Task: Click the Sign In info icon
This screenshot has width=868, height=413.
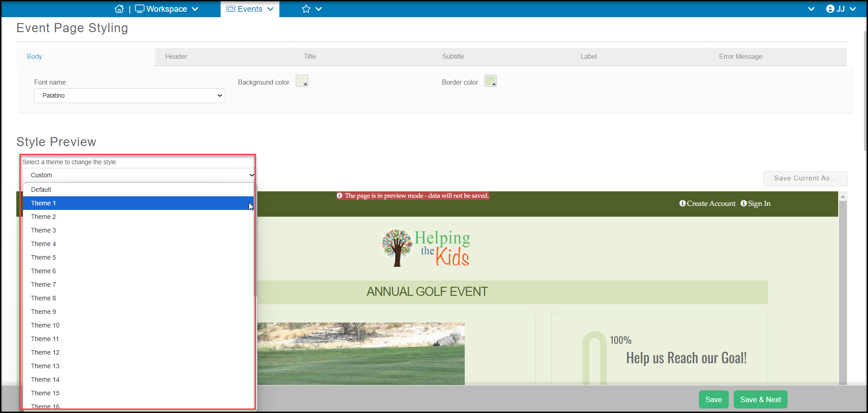Action: coord(744,204)
